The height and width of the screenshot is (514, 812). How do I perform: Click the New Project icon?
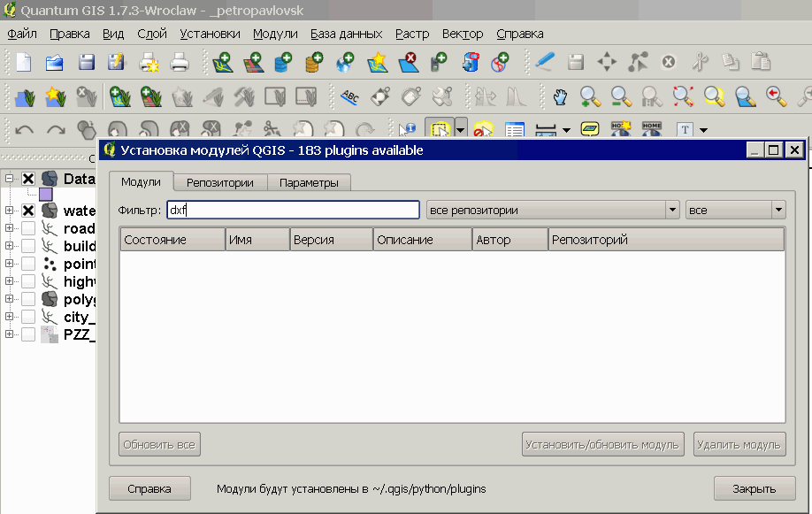pos(22,63)
